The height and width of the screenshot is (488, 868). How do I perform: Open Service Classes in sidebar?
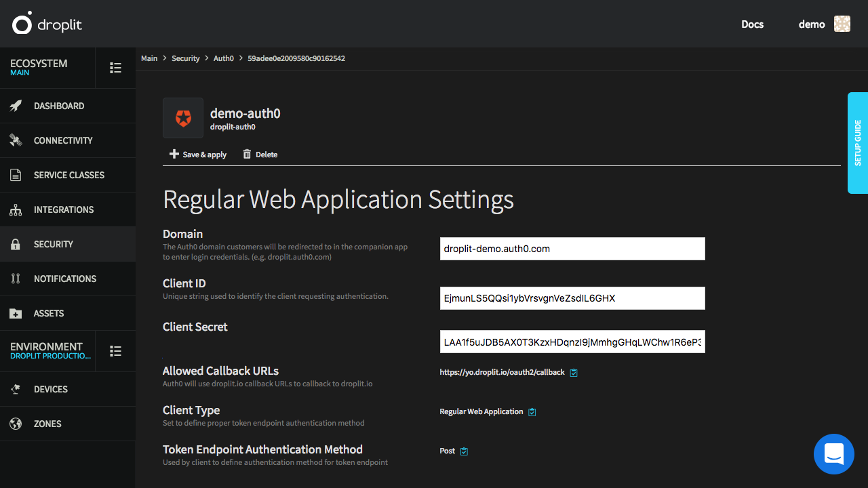tap(68, 175)
